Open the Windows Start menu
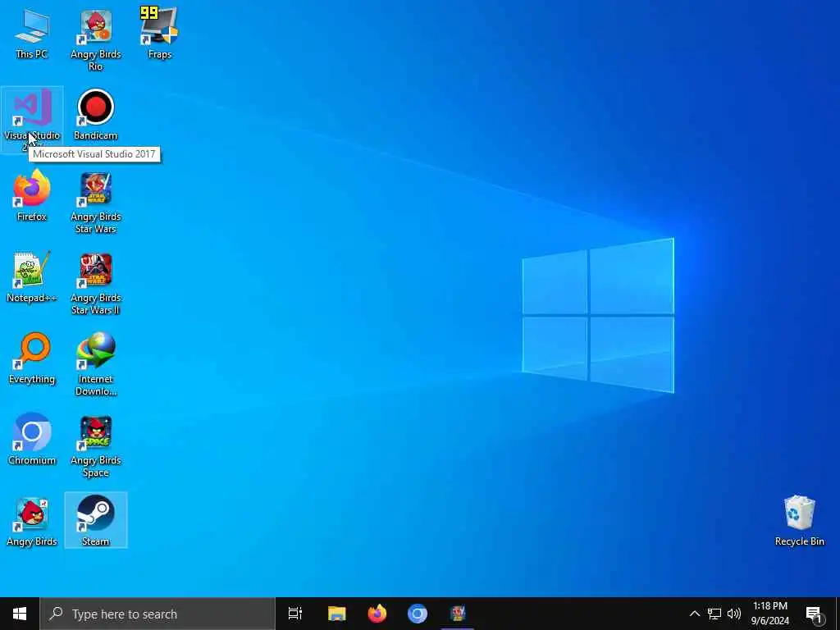This screenshot has width=840, height=630. coord(20,614)
